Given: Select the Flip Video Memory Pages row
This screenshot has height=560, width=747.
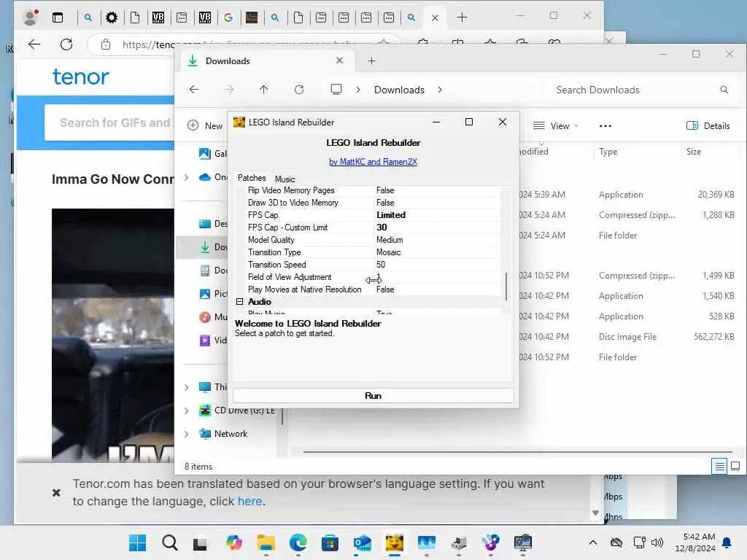Looking at the screenshot, I should (373, 190).
